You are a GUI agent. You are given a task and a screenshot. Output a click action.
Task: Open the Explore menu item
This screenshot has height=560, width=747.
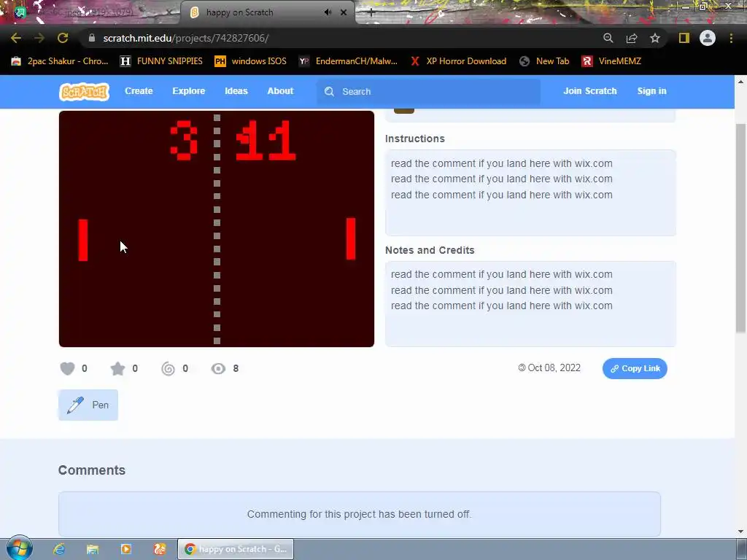pos(189,91)
